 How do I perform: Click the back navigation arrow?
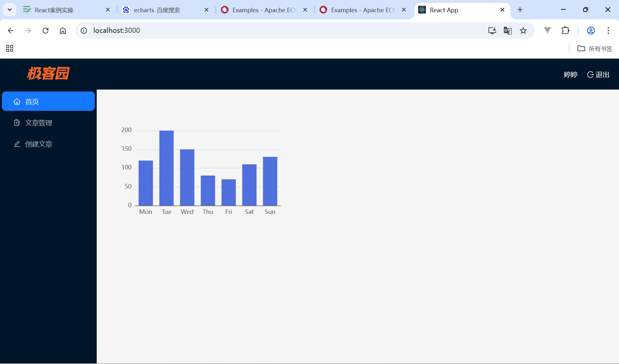[x=11, y=31]
